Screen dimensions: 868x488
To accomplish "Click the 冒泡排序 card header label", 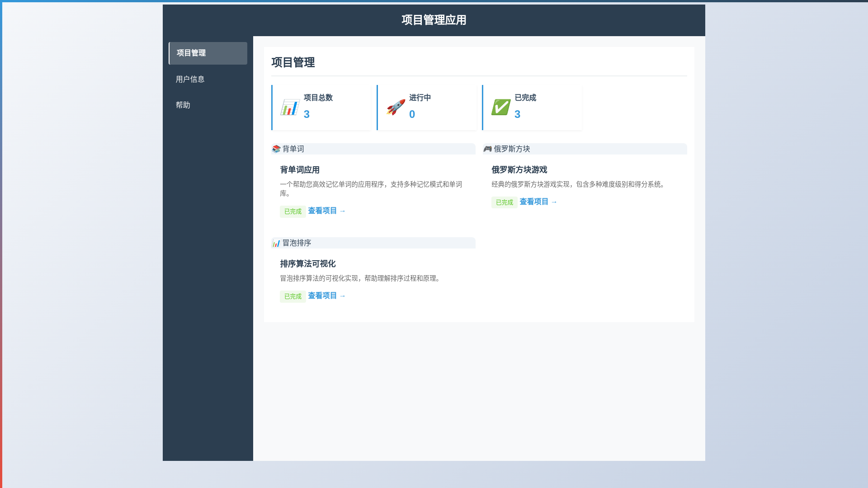I will tap(297, 243).
